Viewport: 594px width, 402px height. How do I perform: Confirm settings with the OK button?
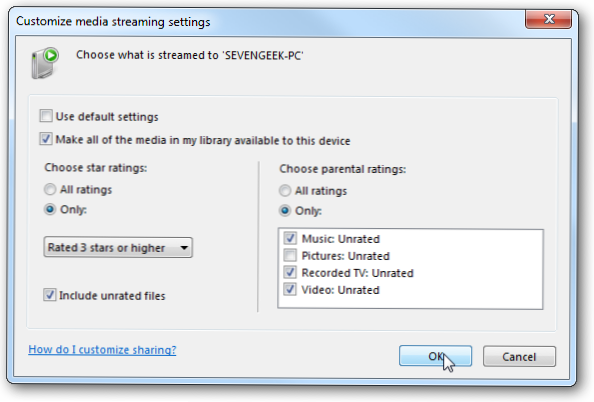(x=435, y=356)
